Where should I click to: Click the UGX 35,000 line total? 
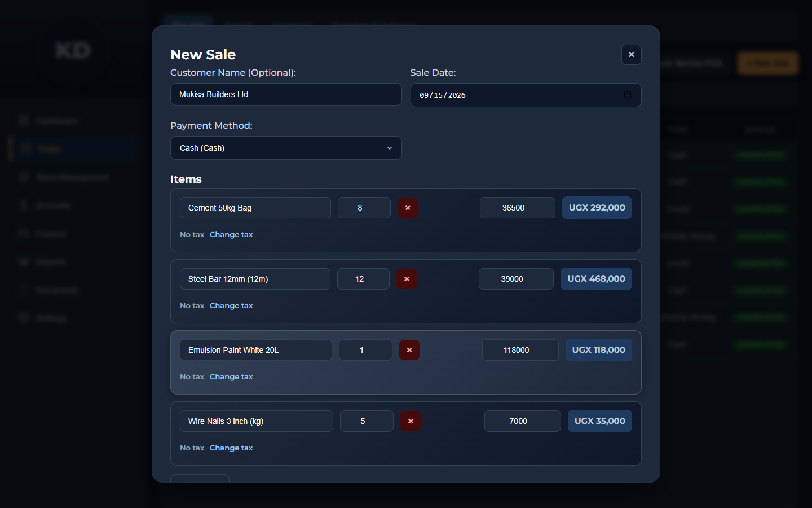click(x=599, y=421)
